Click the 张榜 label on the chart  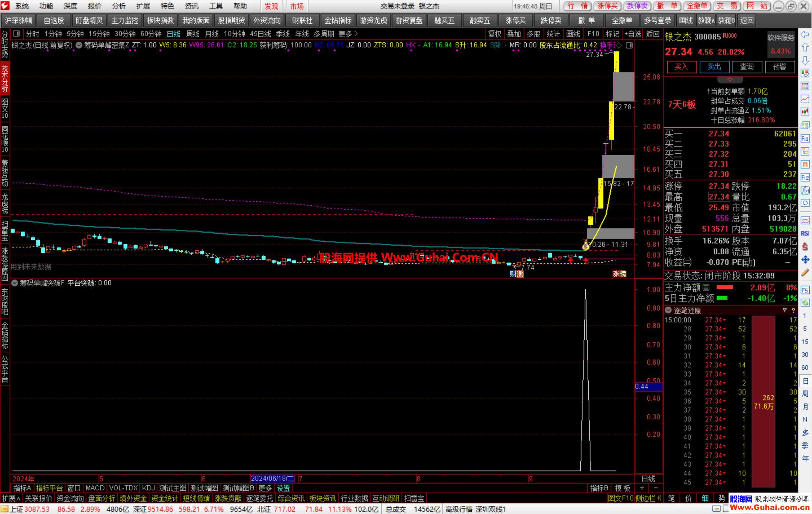[x=619, y=274]
